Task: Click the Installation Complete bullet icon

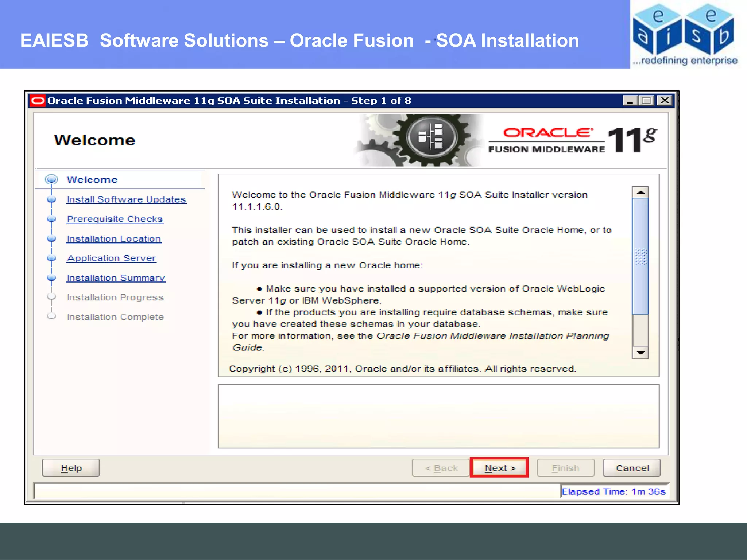Action: tap(51, 316)
